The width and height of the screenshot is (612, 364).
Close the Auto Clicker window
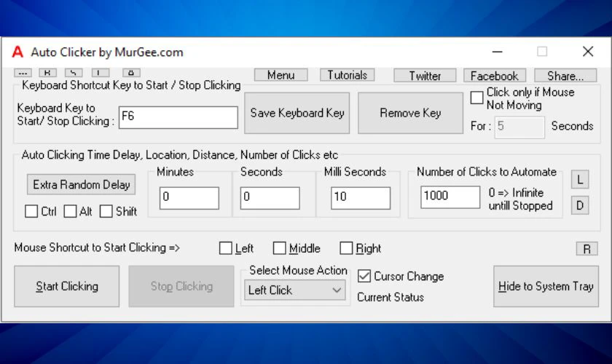(x=588, y=52)
